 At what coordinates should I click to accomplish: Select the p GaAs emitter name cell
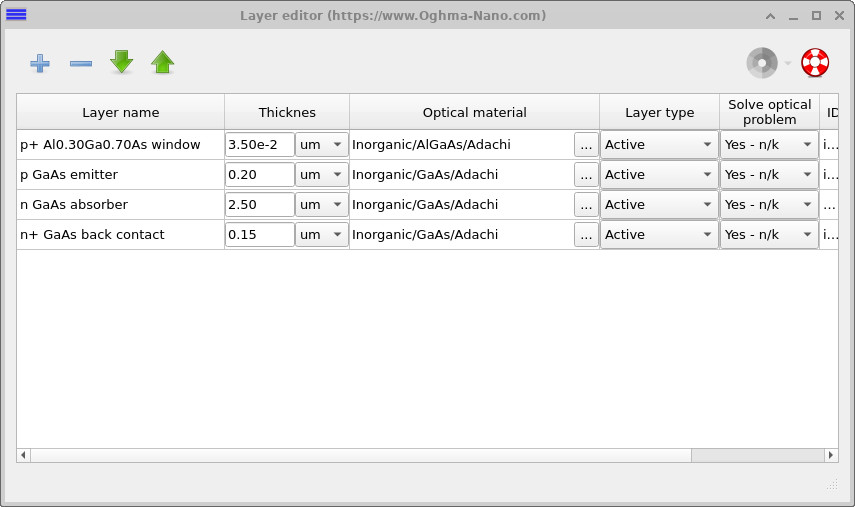pos(121,174)
